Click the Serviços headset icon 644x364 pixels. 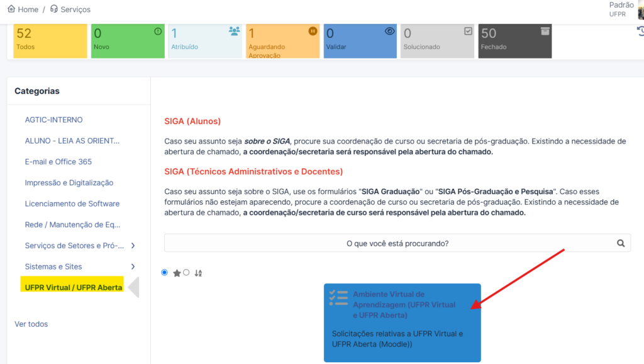coord(54,9)
